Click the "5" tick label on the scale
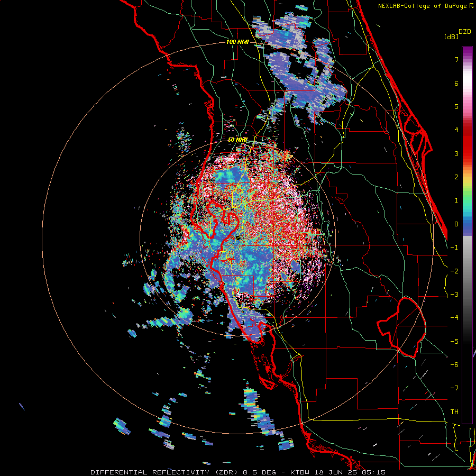The image size is (476, 476). tap(456, 106)
